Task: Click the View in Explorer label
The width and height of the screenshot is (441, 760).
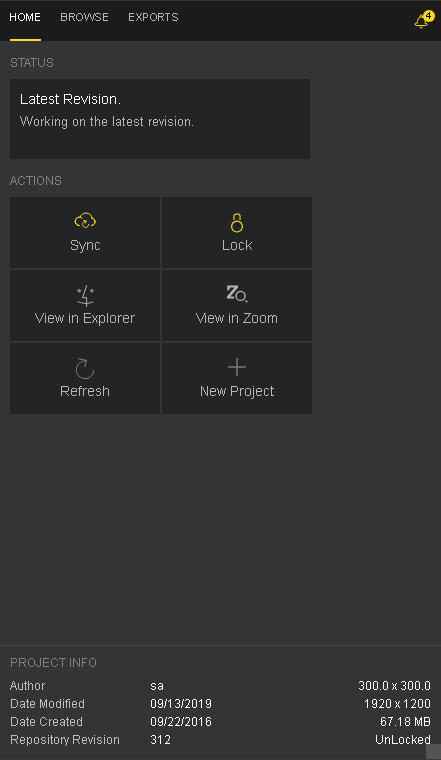Action: (85, 318)
